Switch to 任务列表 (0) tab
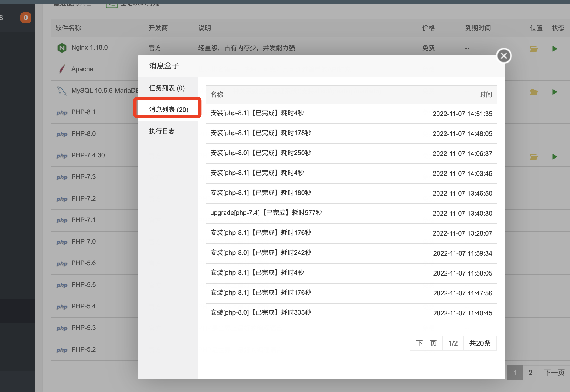Viewport: 570px width, 392px height. tap(168, 88)
